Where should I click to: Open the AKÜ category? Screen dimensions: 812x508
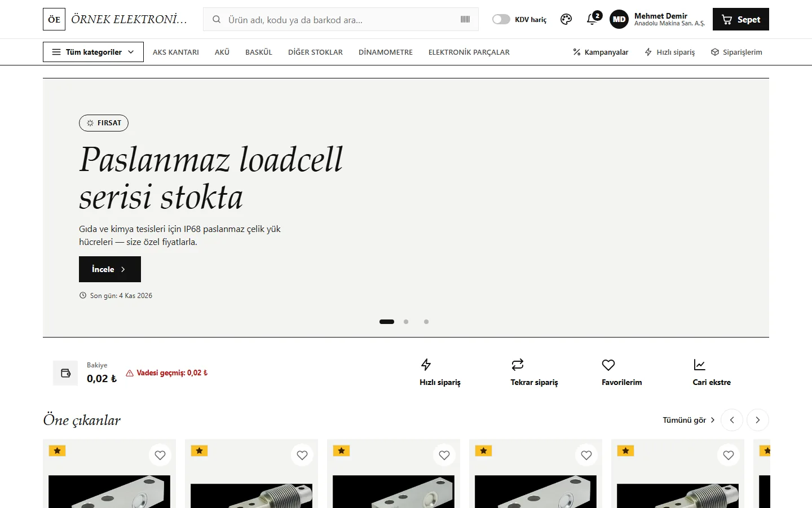point(222,52)
